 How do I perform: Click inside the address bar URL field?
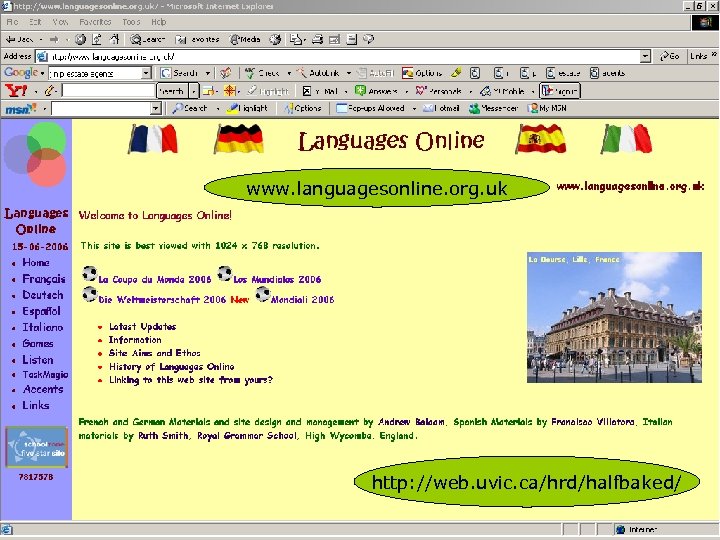point(344,56)
